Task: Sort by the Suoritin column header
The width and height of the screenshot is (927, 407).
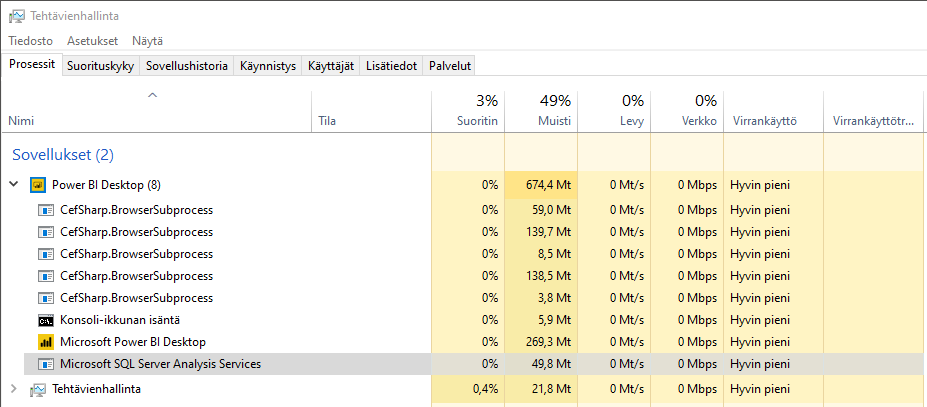Action: click(468, 111)
